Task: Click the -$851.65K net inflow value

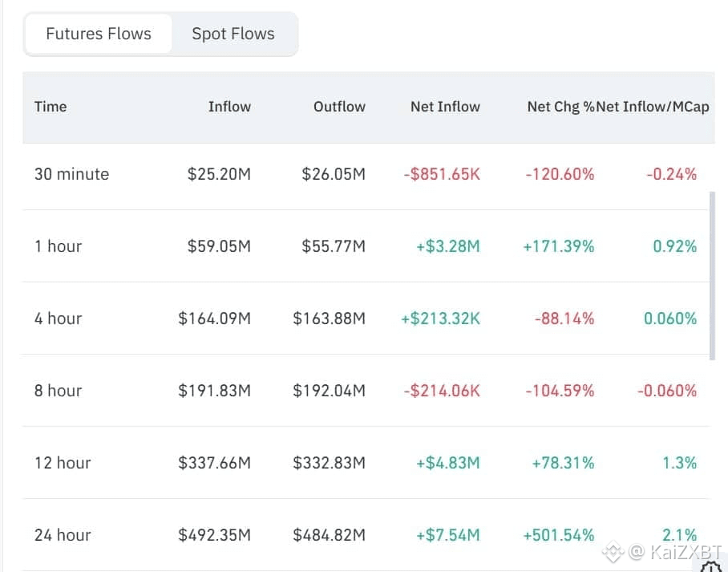Action: pos(442,174)
